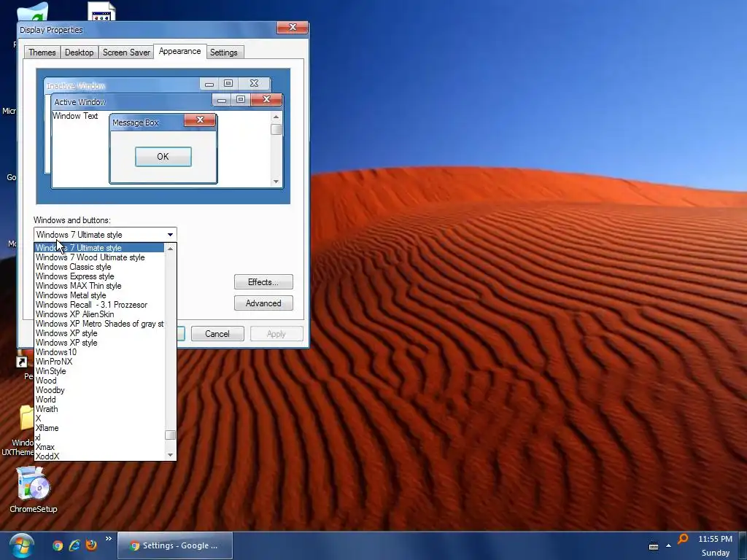Close the Display Properties dialog

click(x=293, y=27)
